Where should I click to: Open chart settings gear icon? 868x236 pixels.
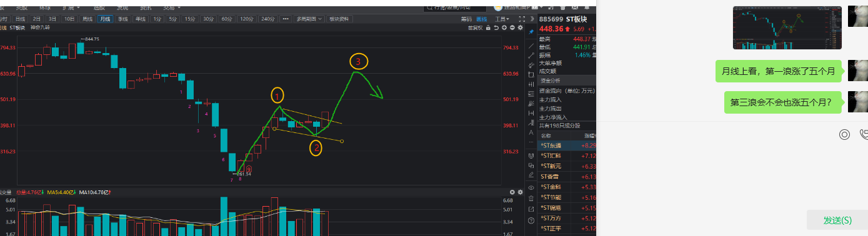[520, 27]
